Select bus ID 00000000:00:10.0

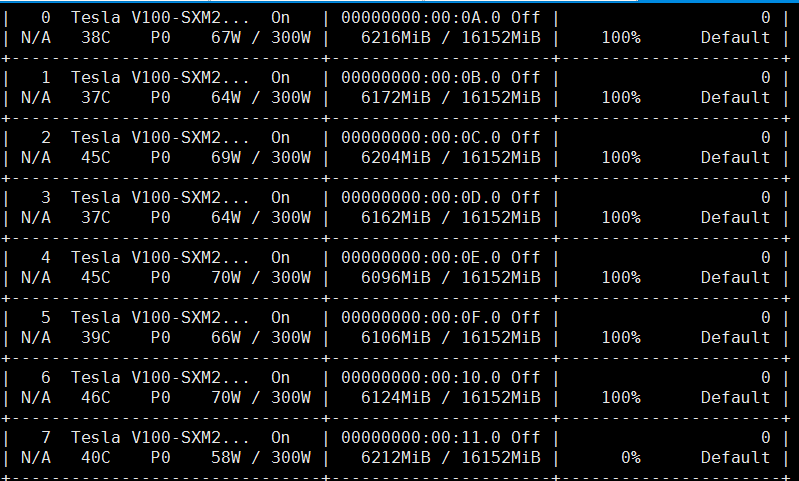[421, 379]
